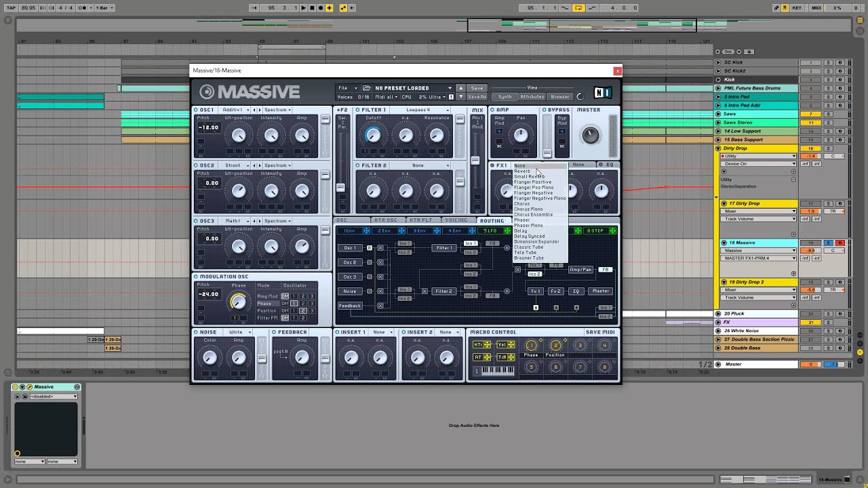This screenshot has width=868, height=488.
Task: Click the TAP tempo button
Action: click(x=11, y=8)
